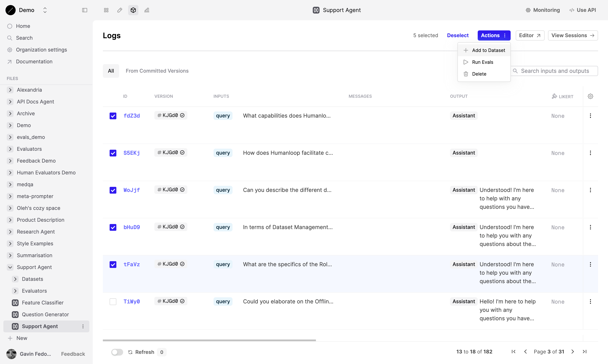Open the analytics bar chart icon
This screenshot has height=364, width=608.
click(146, 10)
